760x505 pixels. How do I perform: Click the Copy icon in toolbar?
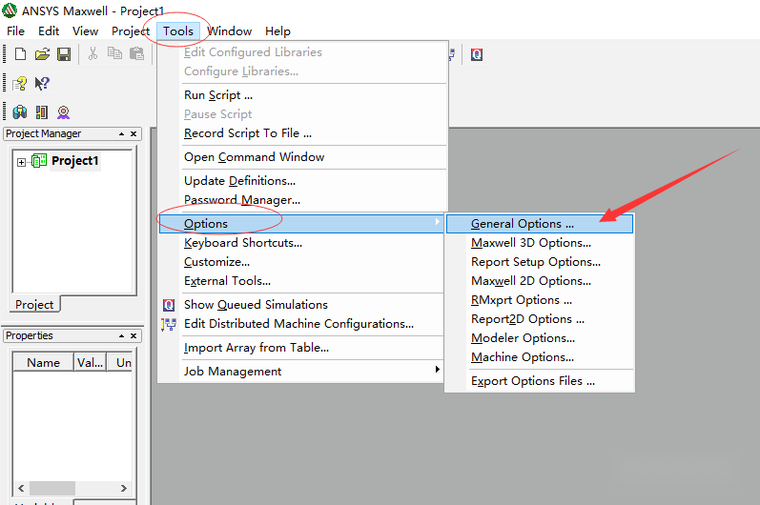click(115, 53)
